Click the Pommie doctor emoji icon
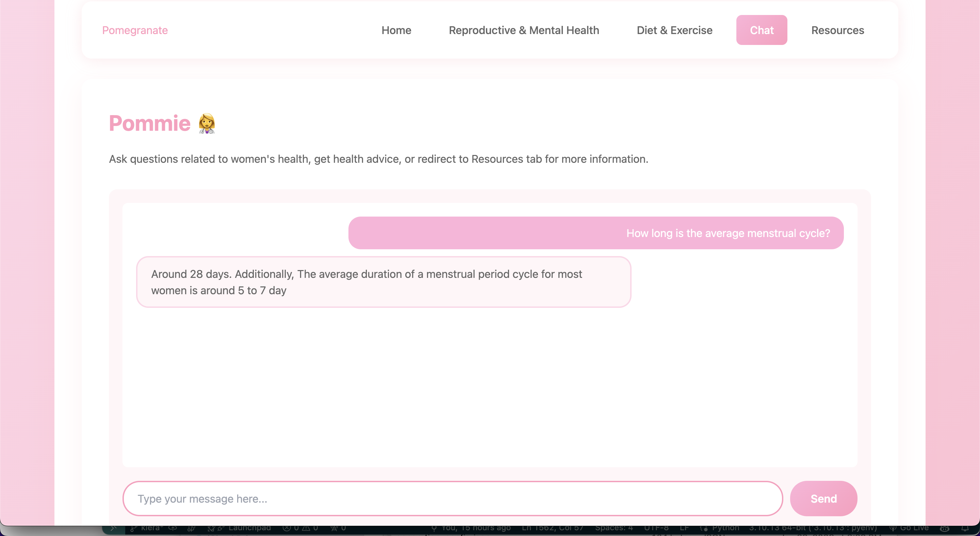 (207, 123)
